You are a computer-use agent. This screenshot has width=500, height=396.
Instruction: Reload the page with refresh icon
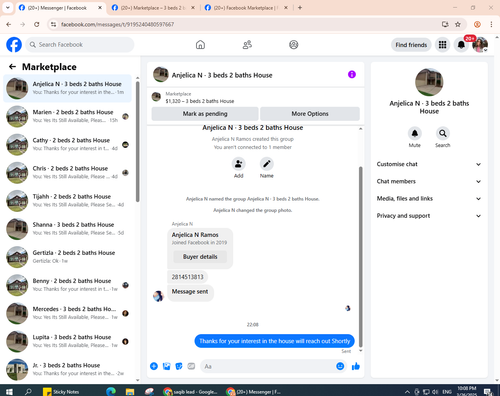coord(37,24)
